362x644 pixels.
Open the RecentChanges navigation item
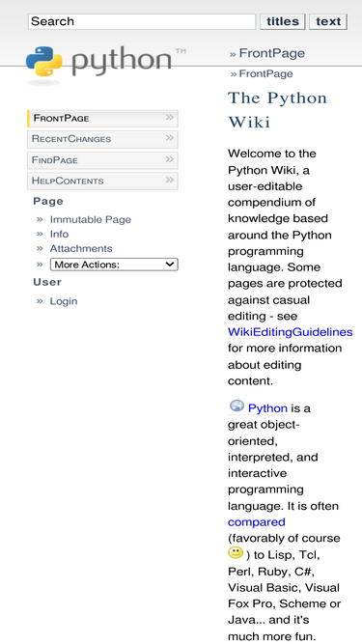tap(102, 139)
